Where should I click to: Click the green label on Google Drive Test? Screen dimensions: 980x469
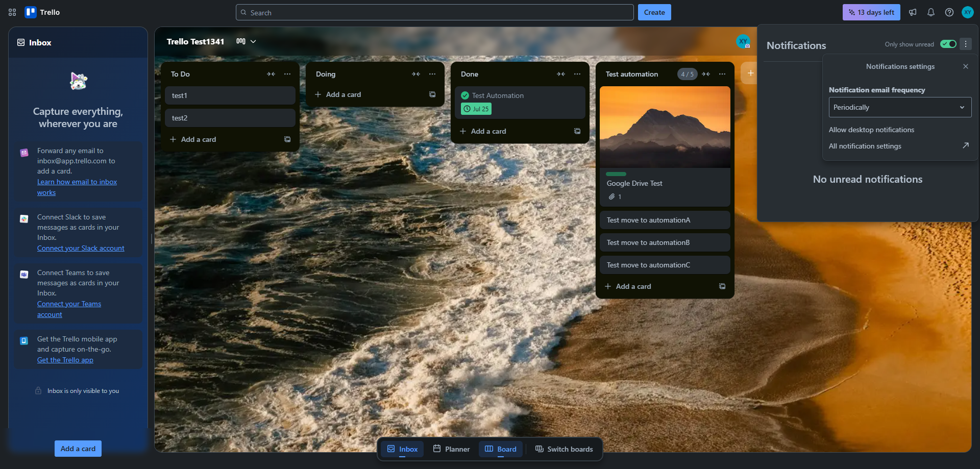pyautogui.click(x=616, y=174)
